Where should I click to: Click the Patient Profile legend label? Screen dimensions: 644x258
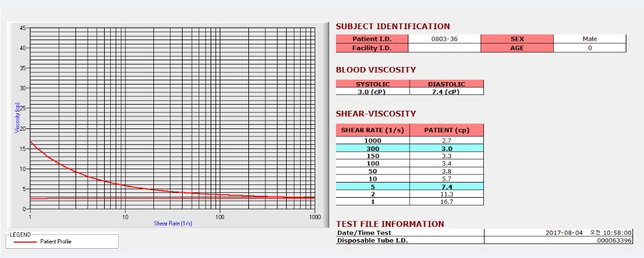point(56,242)
